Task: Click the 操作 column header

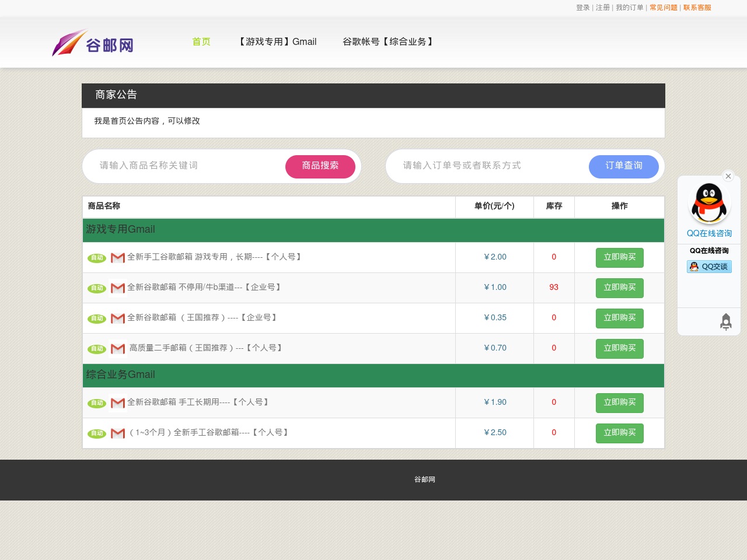Action: (619, 206)
